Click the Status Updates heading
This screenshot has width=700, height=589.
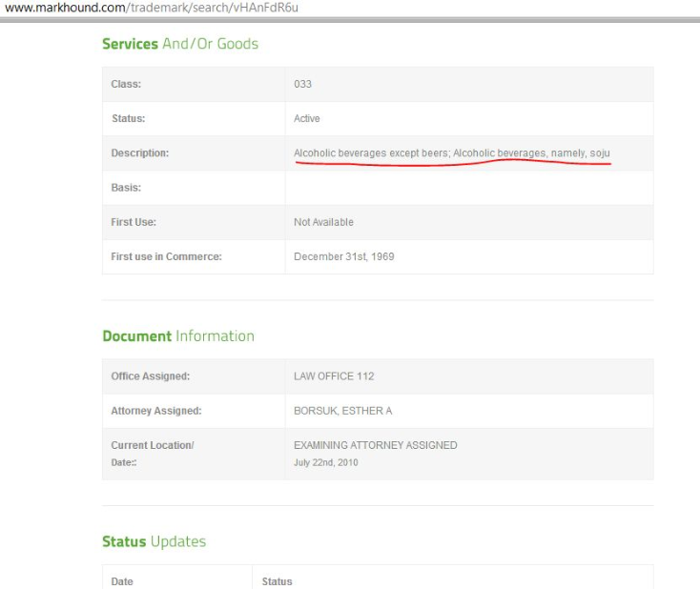pos(154,541)
